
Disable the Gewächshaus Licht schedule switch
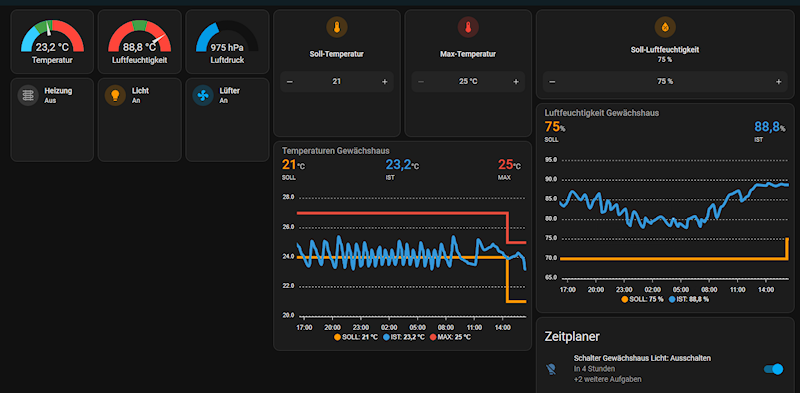click(773, 369)
